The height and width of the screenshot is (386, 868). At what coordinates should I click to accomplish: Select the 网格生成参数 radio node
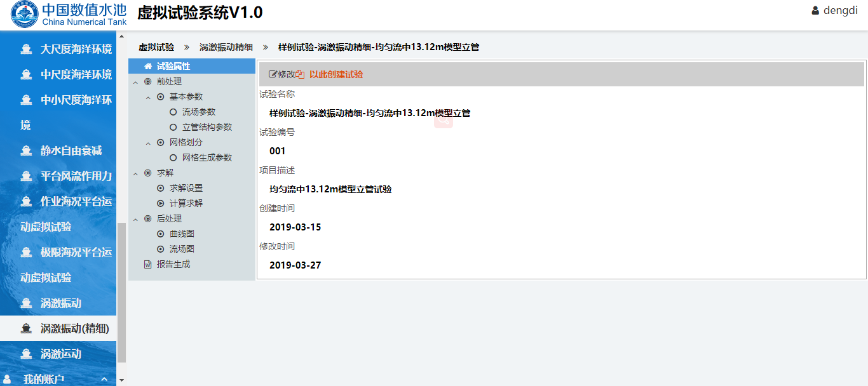[x=173, y=157]
